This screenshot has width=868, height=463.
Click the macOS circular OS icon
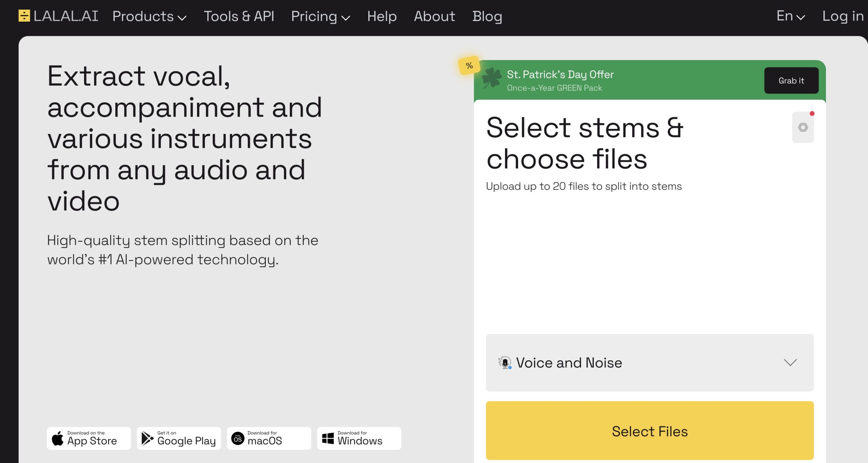pos(238,439)
